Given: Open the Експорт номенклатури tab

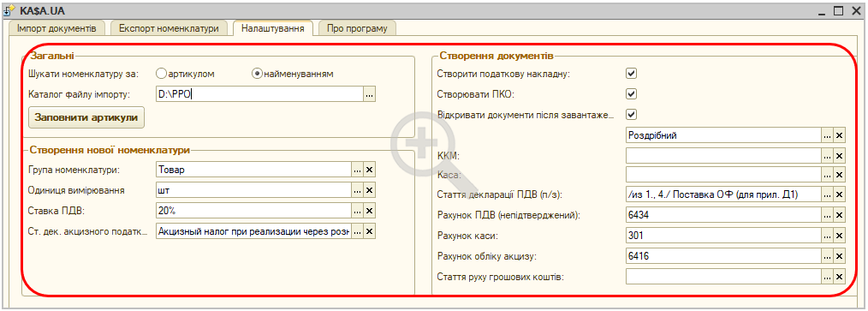Looking at the screenshot, I should [x=169, y=28].
